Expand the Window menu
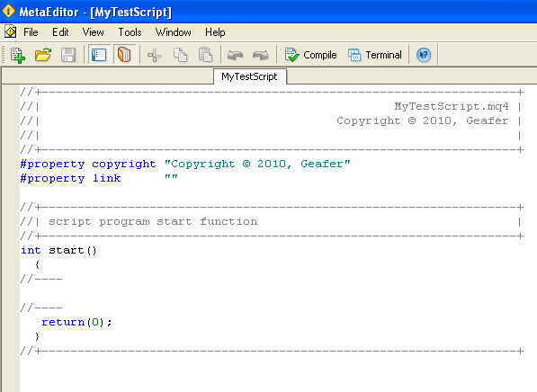 tap(174, 32)
